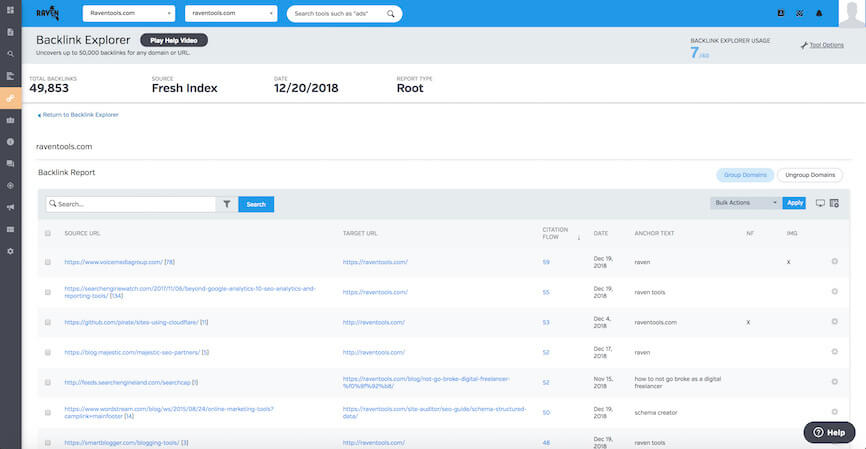Open the megaphone sidebar icon
Viewport: 866px width, 449px height.
point(10,208)
